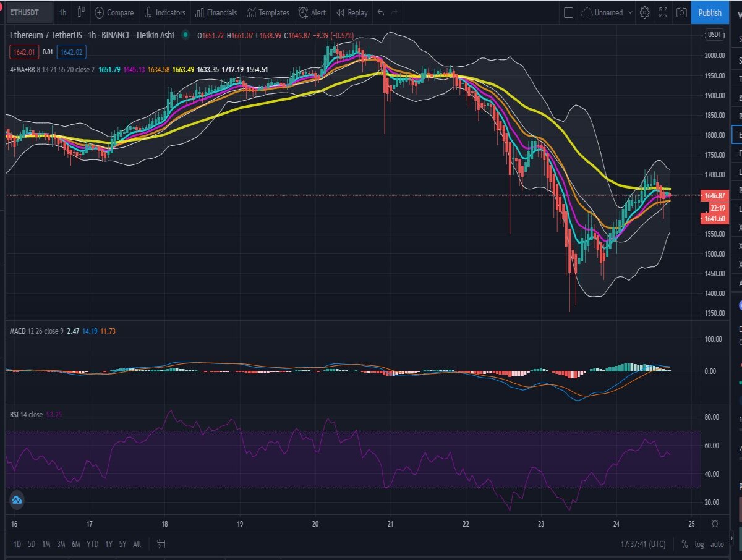The height and width of the screenshot is (560, 742).
Task: Set the range to 1M
Action: [x=46, y=544]
